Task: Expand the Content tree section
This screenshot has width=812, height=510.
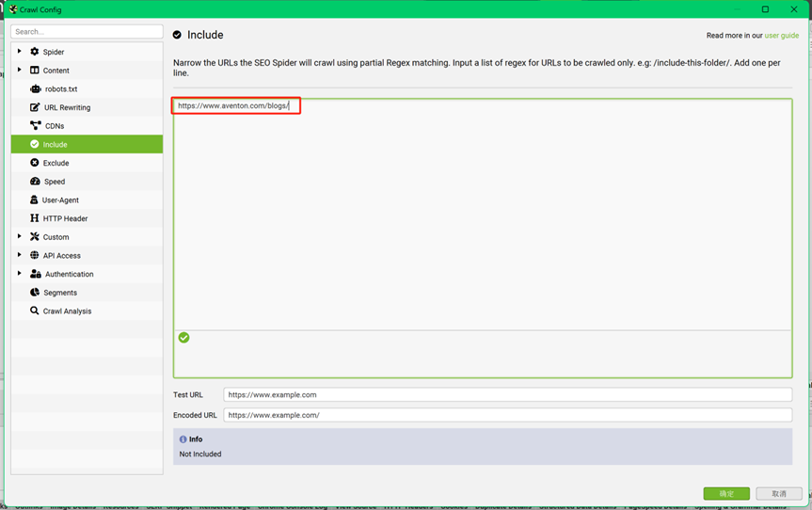Action: (19, 71)
